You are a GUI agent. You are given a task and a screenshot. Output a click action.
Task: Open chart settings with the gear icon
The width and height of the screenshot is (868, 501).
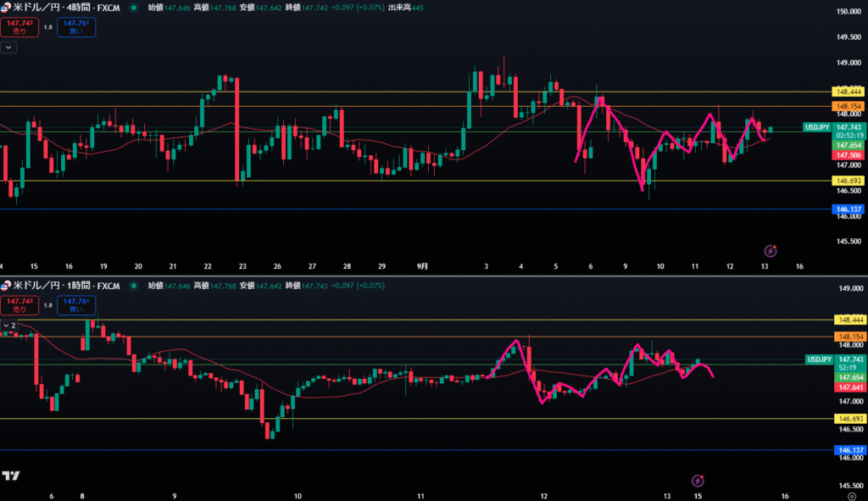coord(852,496)
